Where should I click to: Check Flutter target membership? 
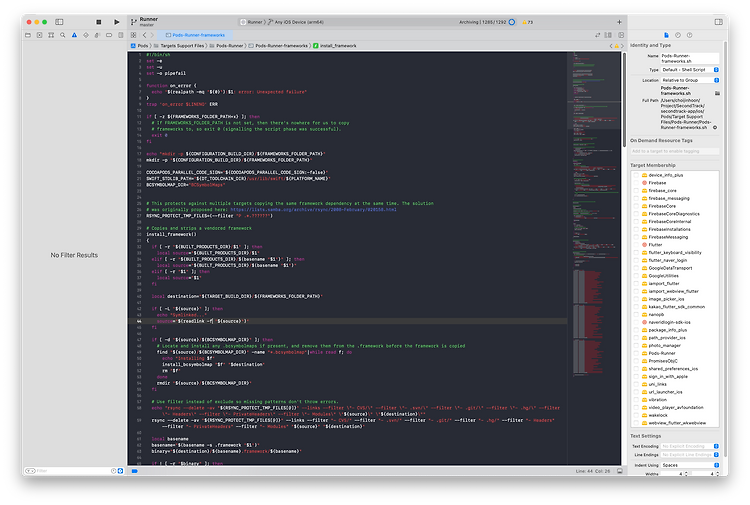click(x=636, y=245)
